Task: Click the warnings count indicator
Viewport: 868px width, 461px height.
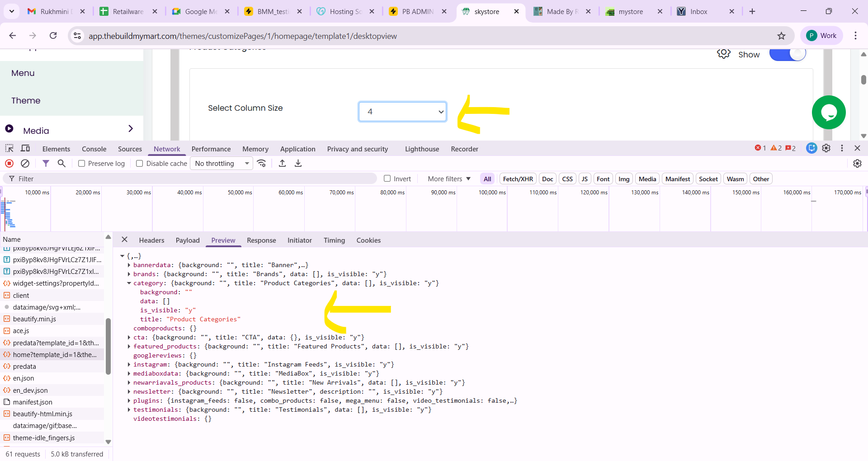Action: [x=776, y=148]
